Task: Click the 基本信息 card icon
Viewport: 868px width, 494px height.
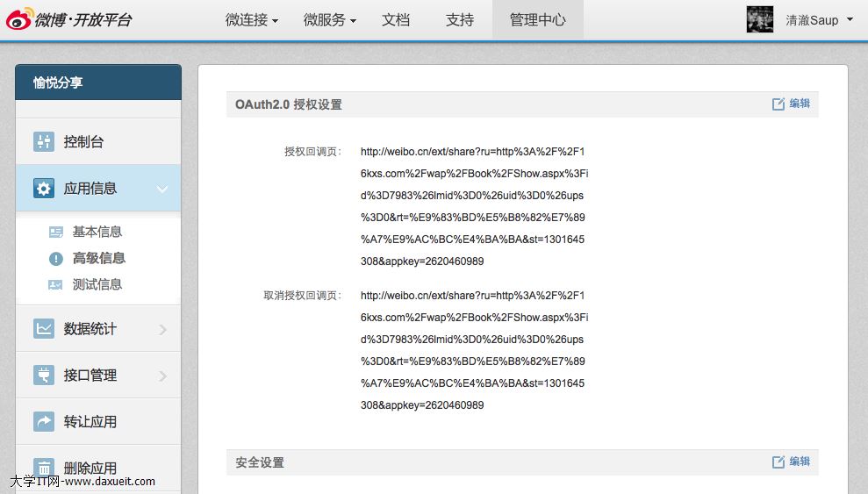Action: coord(56,232)
